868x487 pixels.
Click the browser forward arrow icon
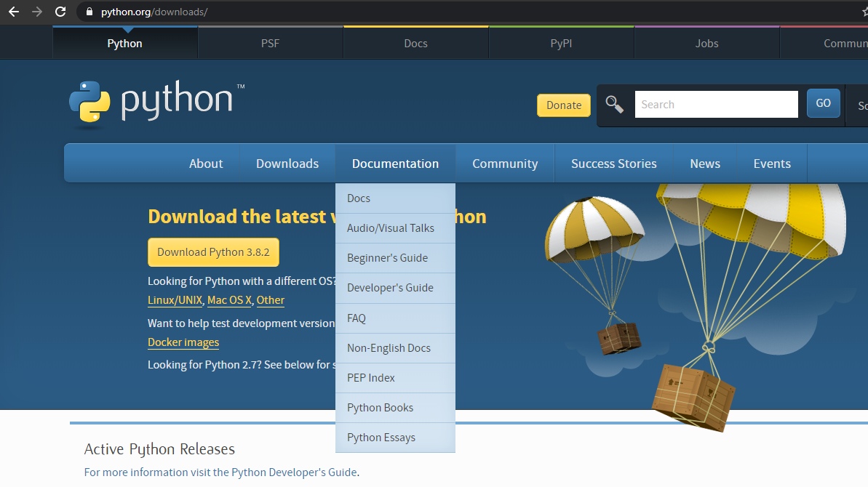(x=36, y=12)
